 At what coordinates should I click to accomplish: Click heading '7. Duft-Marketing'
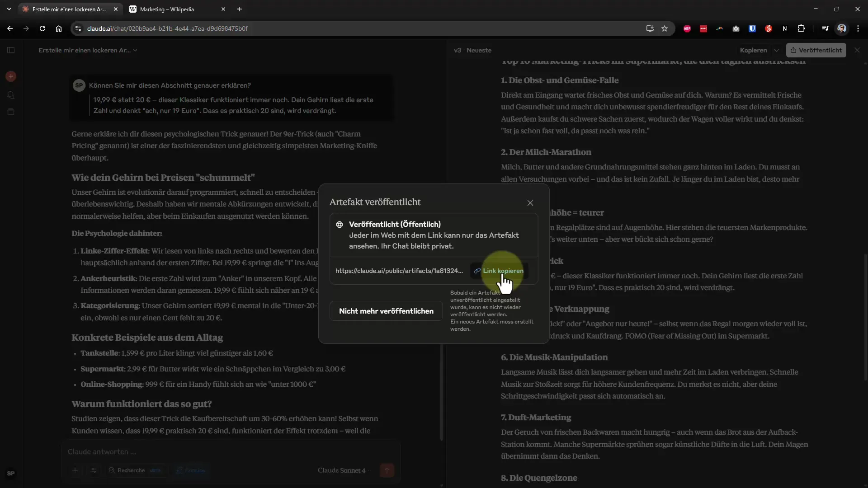click(536, 418)
